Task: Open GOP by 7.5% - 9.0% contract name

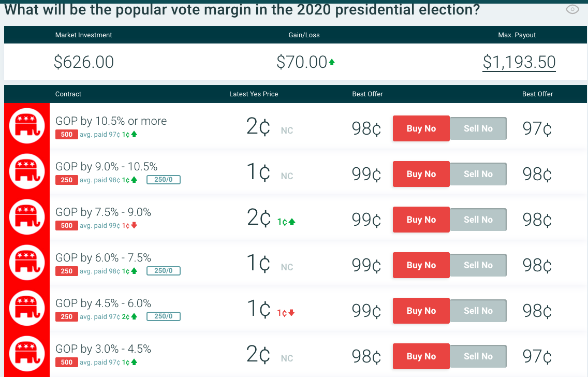Action: tap(104, 212)
